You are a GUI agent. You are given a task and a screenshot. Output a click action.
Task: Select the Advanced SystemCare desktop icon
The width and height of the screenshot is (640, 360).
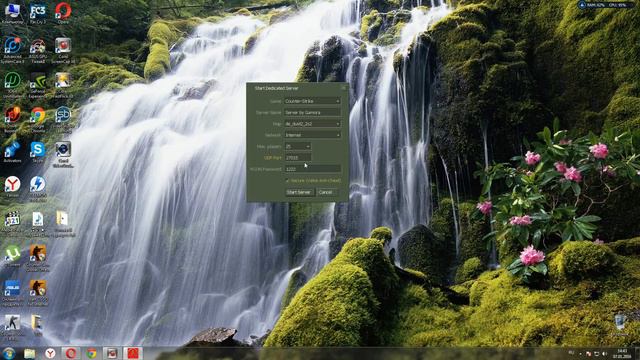[x=12, y=50]
